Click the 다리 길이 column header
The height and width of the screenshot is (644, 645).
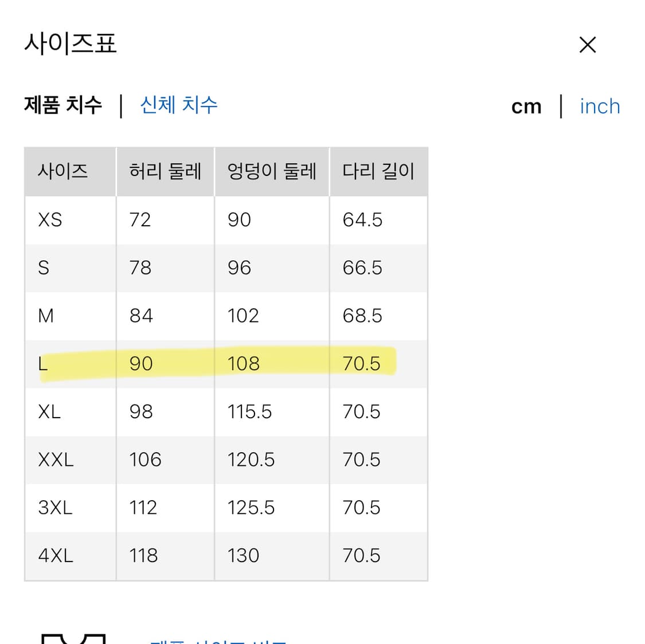(x=379, y=171)
